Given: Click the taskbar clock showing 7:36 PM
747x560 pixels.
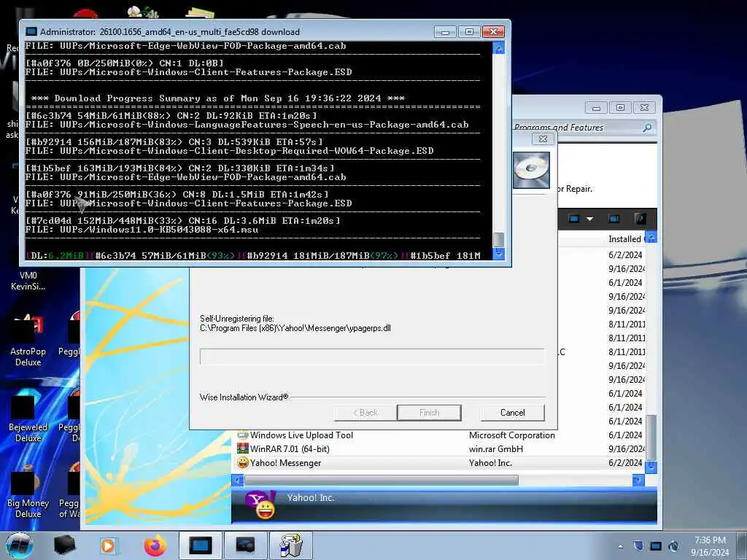Looking at the screenshot, I should [x=710, y=546].
